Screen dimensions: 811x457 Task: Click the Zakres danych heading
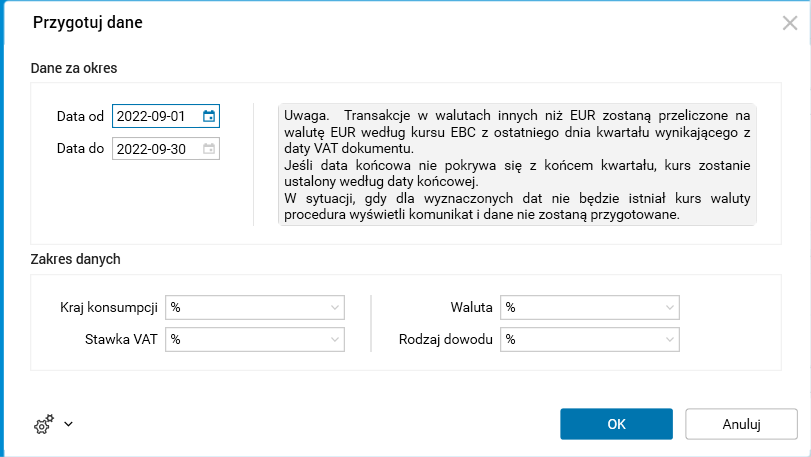pyautogui.click(x=76, y=259)
